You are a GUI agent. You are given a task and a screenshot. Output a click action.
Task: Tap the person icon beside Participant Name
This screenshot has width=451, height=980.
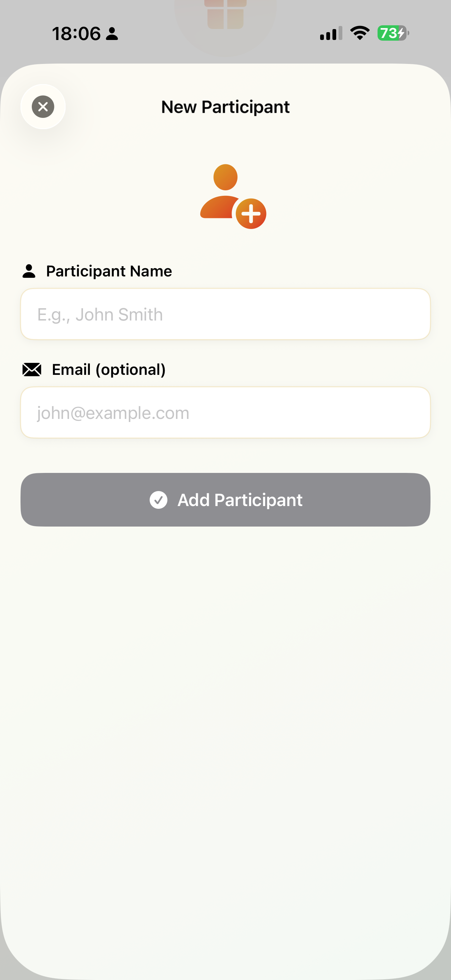(29, 271)
